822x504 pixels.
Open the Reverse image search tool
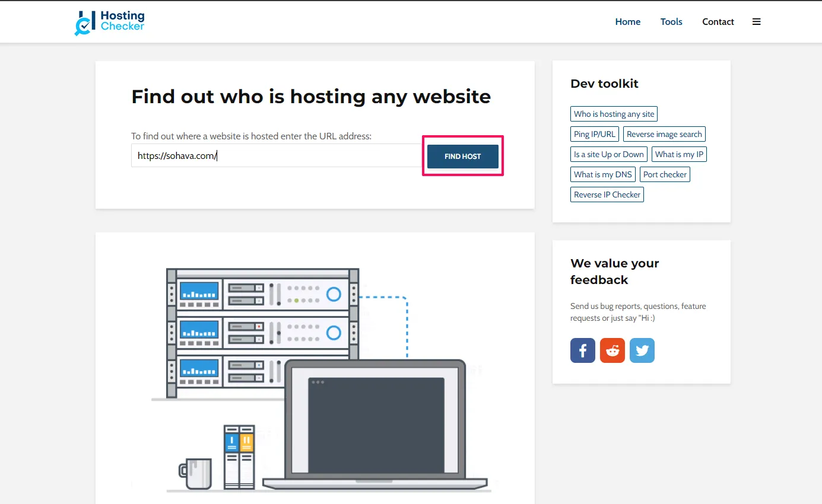[x=664, y=134]
